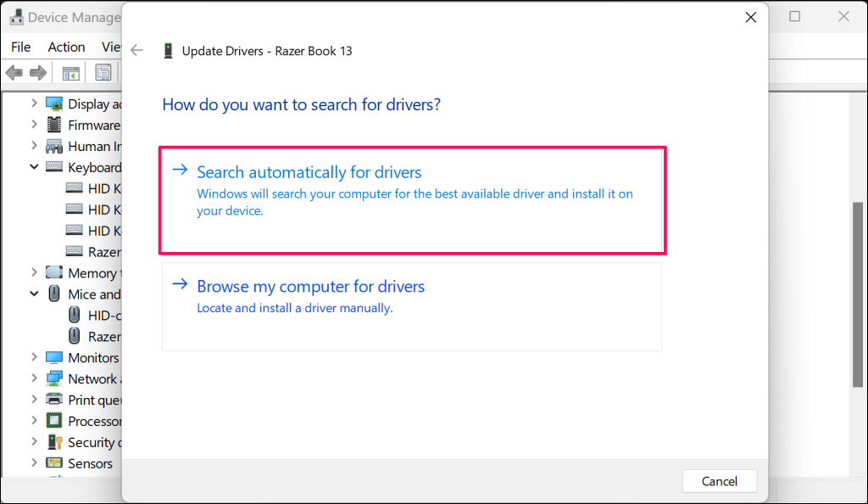This screenshot has height=504, width=868.
Task: Click the toolbar Back arrow icon
Action: point(14,73)
